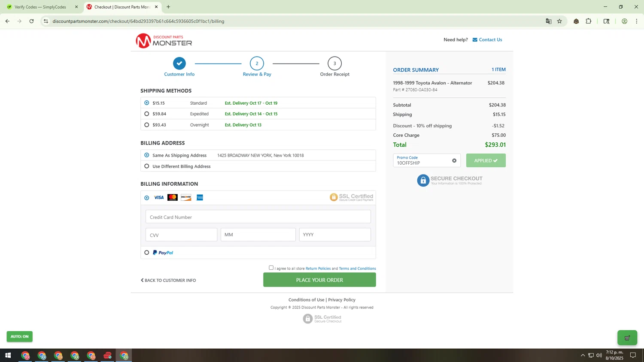Open the browser extensions puzzle icon
Screen dimensions: 644x362
589,21
